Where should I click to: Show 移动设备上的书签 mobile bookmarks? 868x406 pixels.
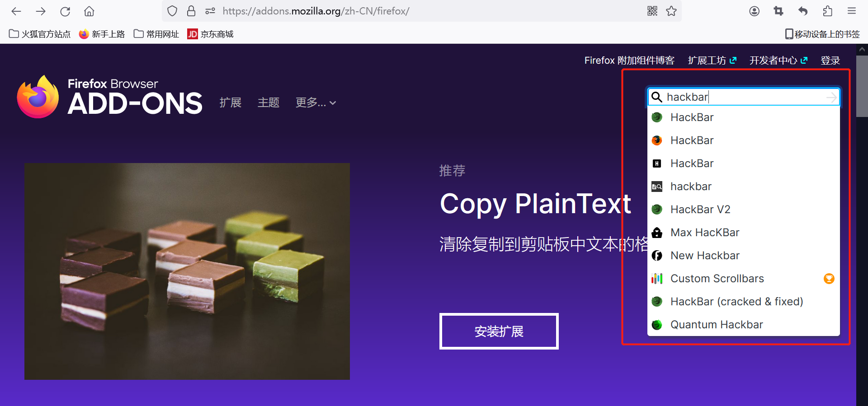[822, 34]
